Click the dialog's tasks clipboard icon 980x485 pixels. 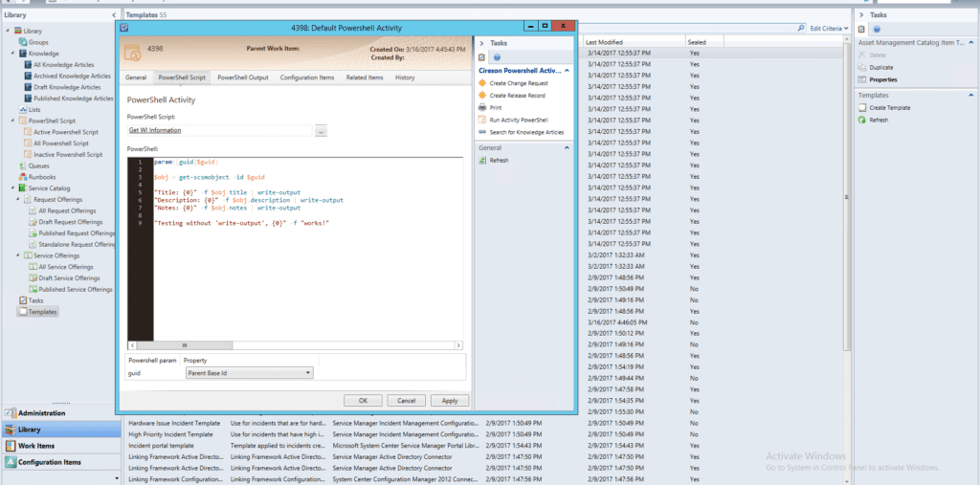click(481, 56)
